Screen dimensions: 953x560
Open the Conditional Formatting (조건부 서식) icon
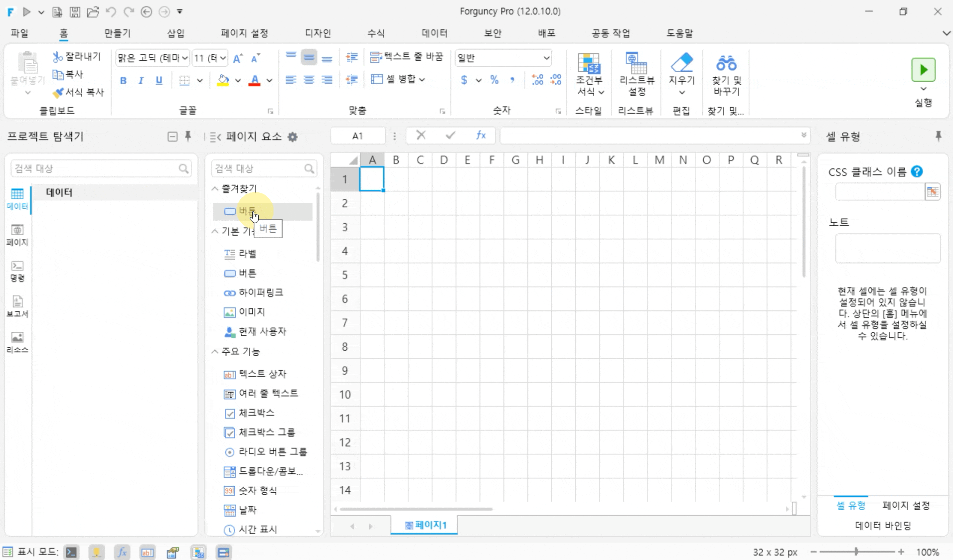(589, 74)
